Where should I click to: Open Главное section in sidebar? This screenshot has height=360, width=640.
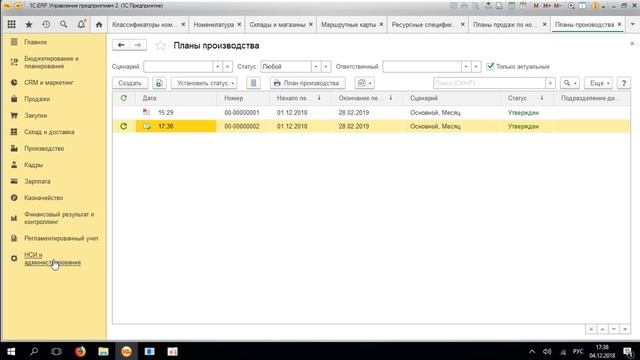(x=36, y=42)
